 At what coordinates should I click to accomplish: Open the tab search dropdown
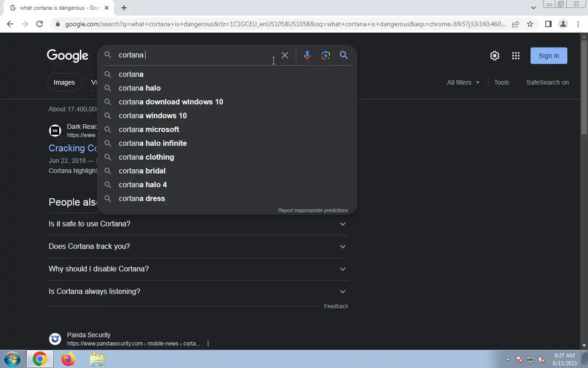coord(533,8)
